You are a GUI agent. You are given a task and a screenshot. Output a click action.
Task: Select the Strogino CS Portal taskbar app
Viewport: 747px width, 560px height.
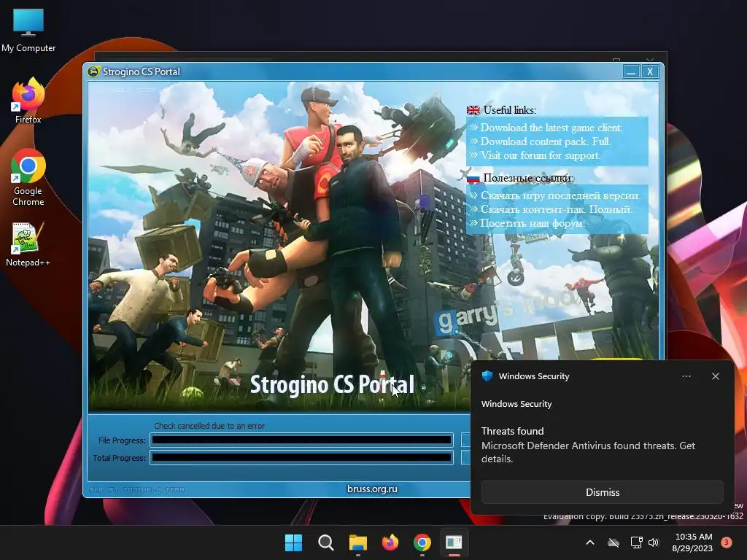(x=454, y=542)
